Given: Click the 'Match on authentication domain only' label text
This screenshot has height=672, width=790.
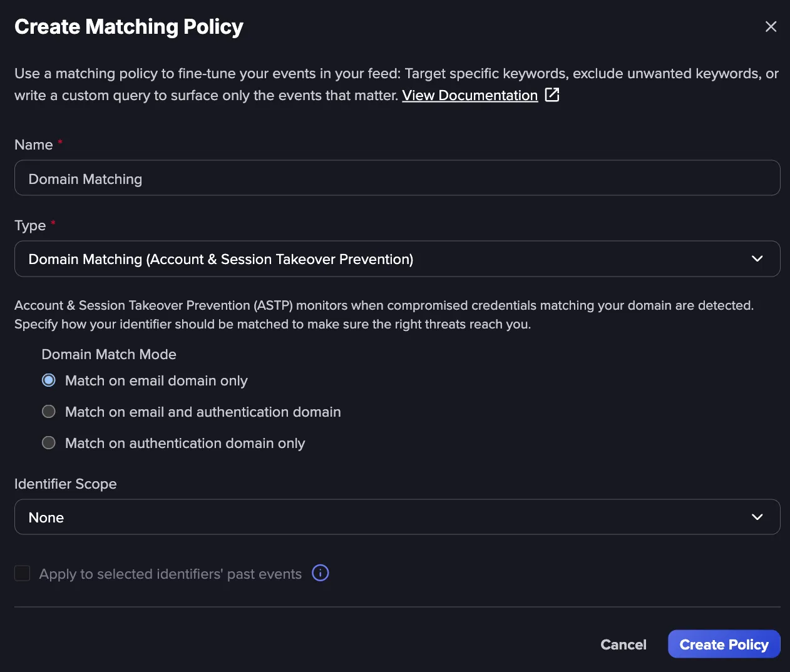Looking at the screenshot, I should 185,443.
